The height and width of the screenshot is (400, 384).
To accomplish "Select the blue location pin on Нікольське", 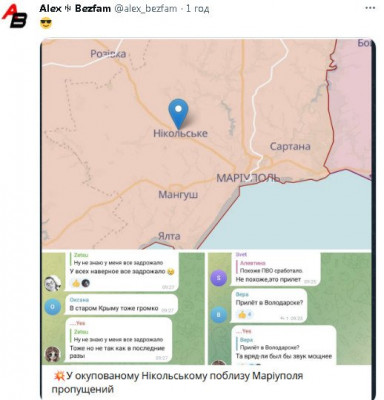I will 178,114.
